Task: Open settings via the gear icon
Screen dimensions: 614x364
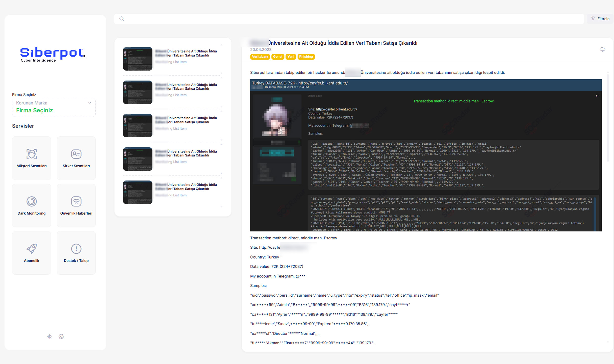Action: point(61,336)
